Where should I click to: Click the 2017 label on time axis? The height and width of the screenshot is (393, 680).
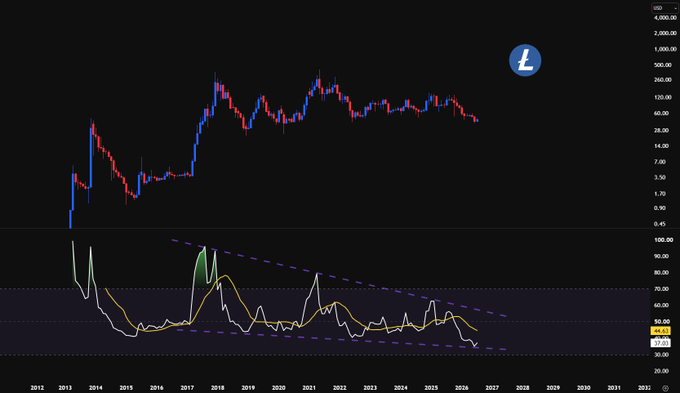coord(187,388)
